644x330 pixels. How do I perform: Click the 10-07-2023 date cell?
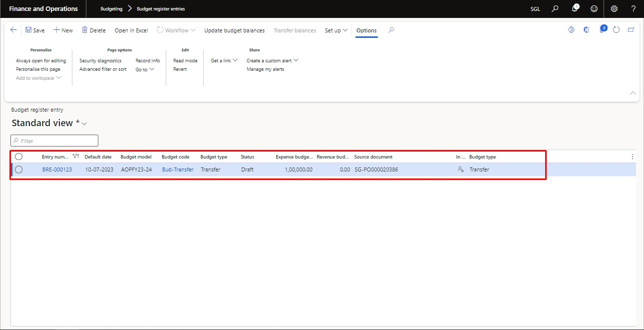99,169
